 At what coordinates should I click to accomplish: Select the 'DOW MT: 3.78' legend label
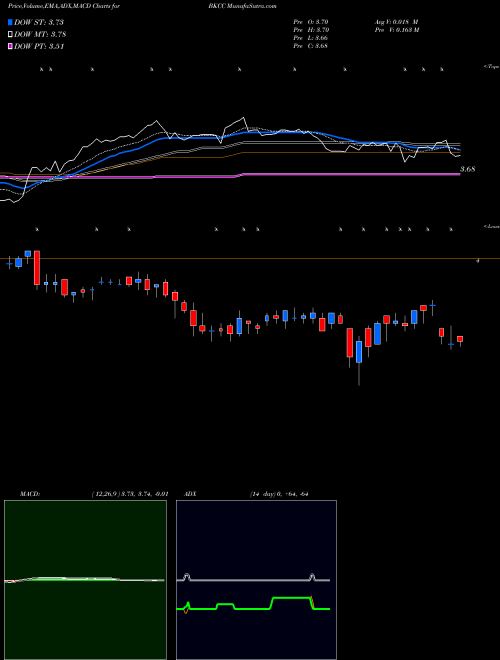pos(40,35)
